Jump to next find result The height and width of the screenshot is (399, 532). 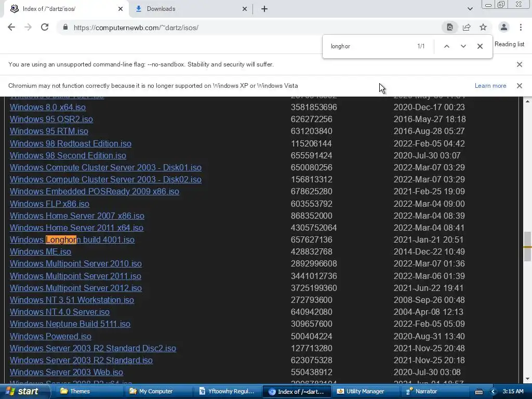pos(463,46)
